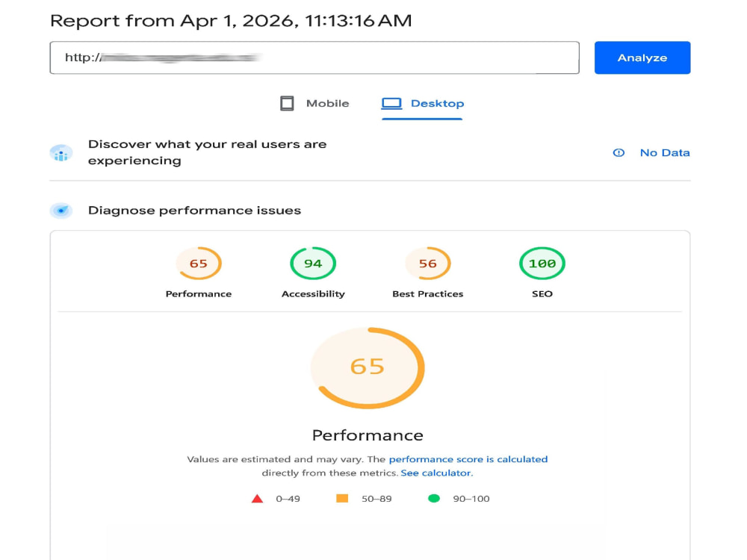The width and height of the screenshot is (747, 560).
Task: Jump to the 65 Performance score gauge
Action: [x=199, y=264]
